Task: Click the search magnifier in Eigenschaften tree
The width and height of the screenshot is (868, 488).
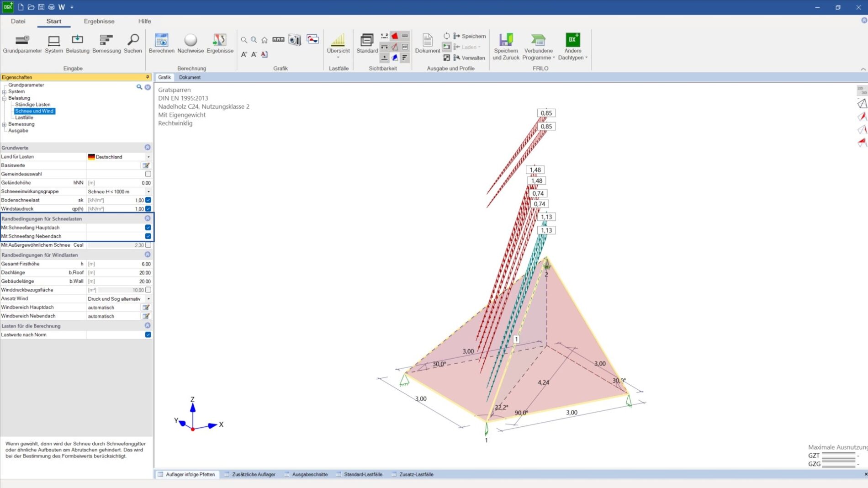Action: tap(139, 87)
